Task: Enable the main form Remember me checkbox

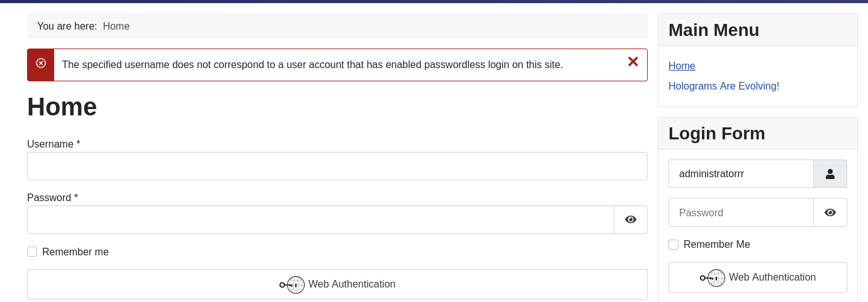Action: point(32,252)
